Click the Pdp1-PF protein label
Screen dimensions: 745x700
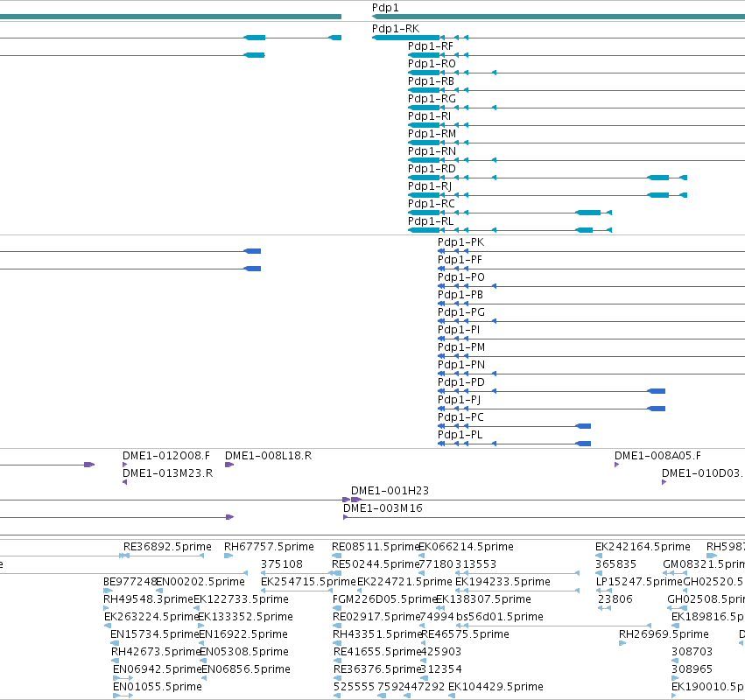[x=460, y=260]
